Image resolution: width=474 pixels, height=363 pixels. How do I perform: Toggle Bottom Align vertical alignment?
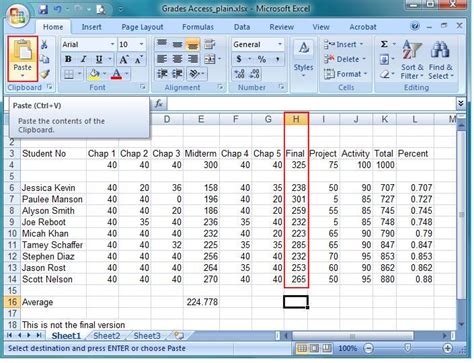tap(193, 44)
